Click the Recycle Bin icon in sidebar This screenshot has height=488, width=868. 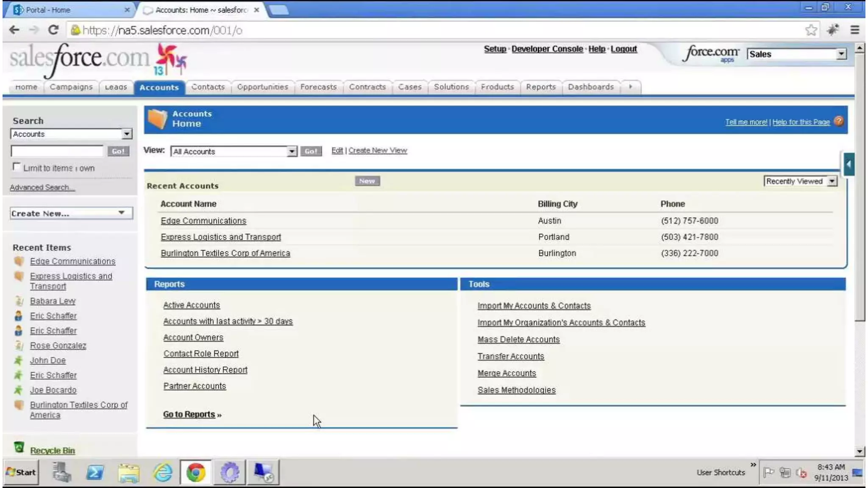point(19,447)
